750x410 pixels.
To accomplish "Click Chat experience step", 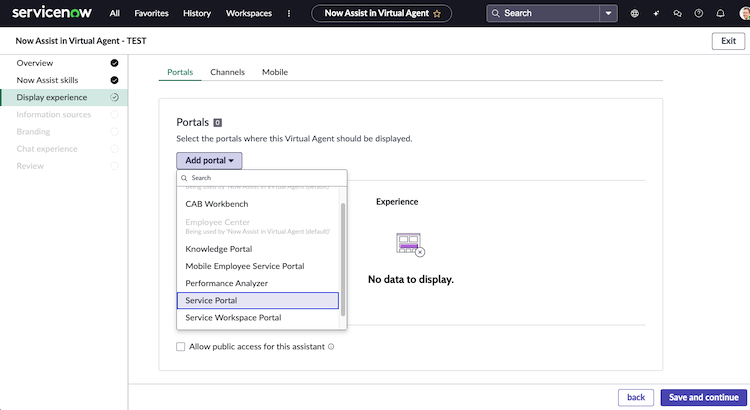I will point(64,149).
